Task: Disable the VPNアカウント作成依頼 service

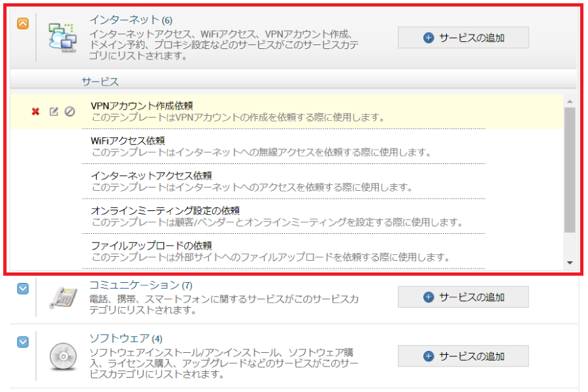Action: pos(70,112)
